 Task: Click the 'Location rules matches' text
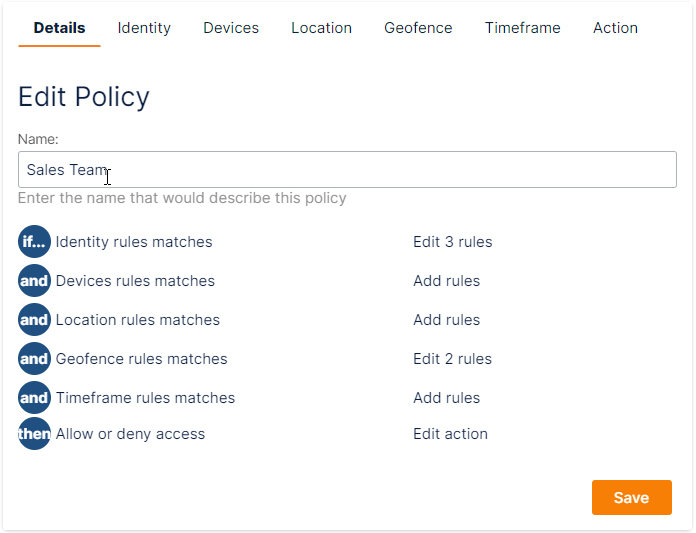click(x=138, y=320)
